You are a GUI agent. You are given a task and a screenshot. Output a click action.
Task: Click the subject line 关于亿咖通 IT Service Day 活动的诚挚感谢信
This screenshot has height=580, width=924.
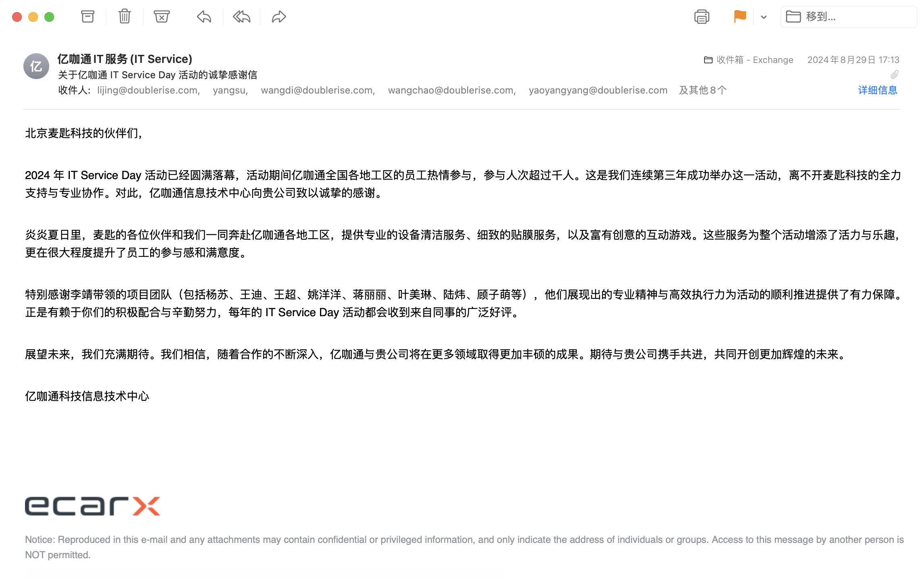158,75
